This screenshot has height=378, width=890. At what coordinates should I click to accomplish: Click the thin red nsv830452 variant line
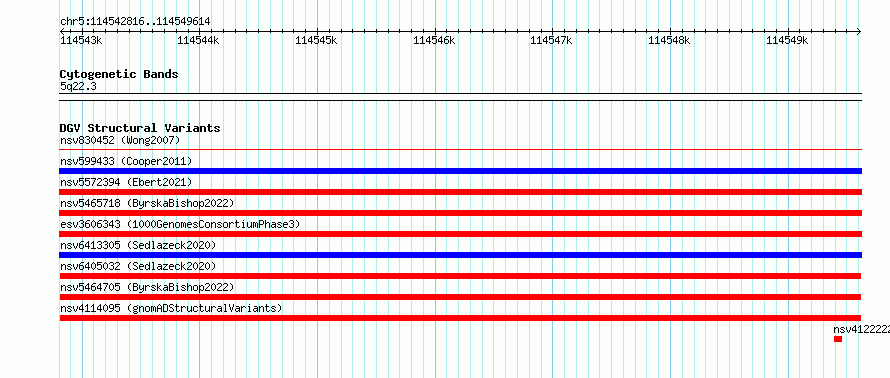460,150
